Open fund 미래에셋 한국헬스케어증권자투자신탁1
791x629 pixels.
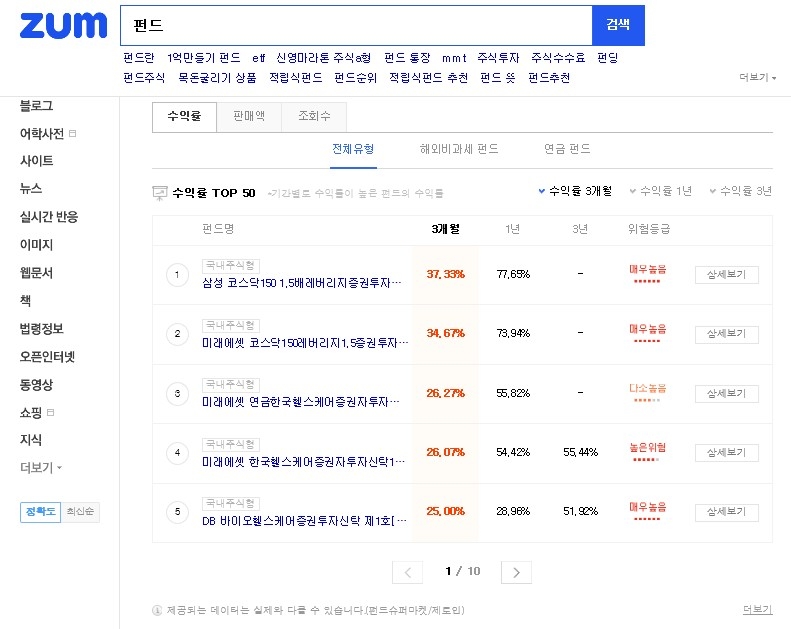[x=303, y=462]
